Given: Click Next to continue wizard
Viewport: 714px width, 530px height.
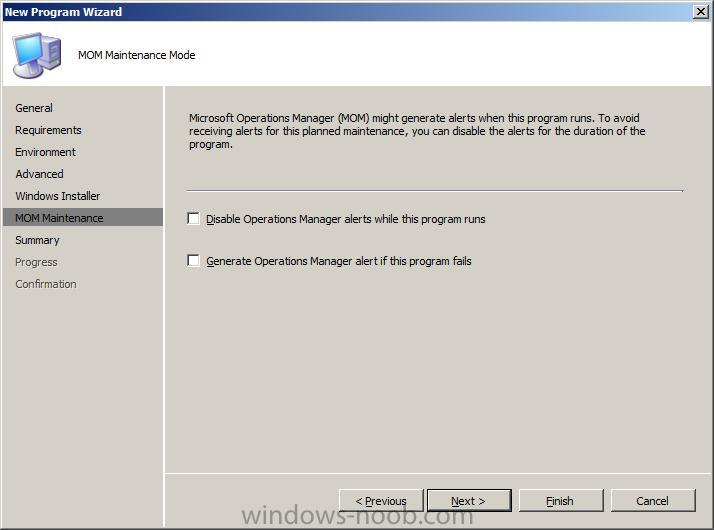Looking at the screenshot, I should 469,501.
